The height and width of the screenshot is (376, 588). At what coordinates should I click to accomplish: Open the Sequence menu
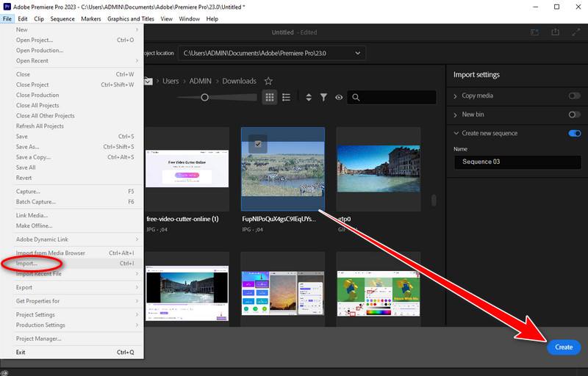tap(62, 18)
